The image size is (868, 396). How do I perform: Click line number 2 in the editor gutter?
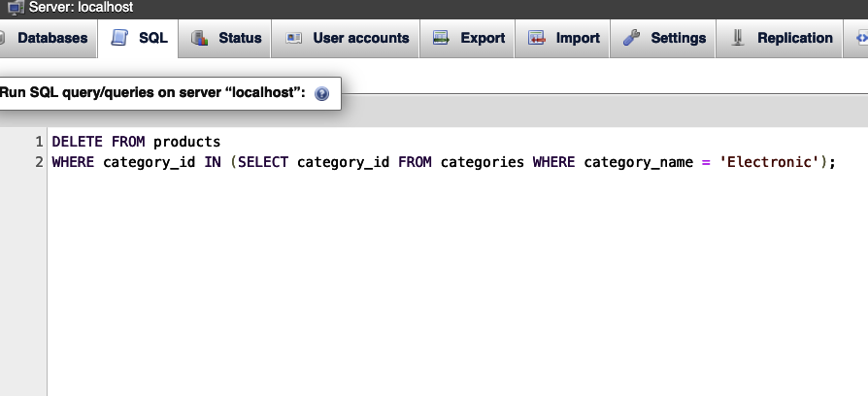[x=39, y=162]
